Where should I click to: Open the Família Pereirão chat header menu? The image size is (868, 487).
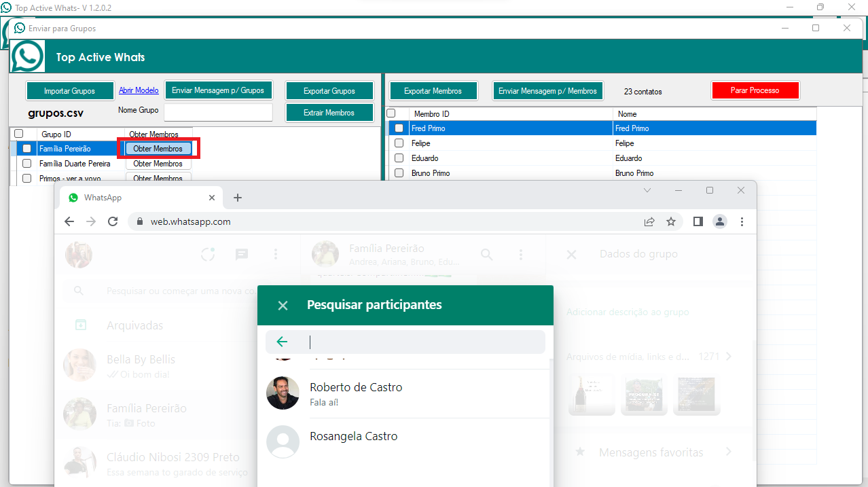[x=521, y=255]
